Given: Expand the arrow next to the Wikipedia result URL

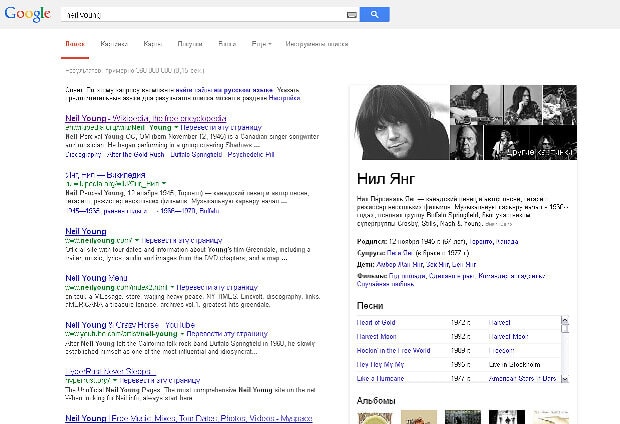Looking at the screenshot, I should pos(177,129).
